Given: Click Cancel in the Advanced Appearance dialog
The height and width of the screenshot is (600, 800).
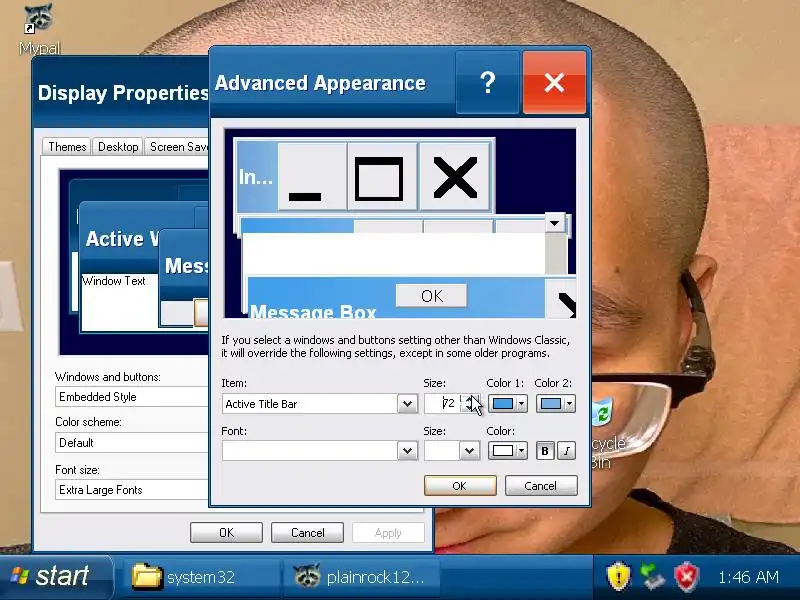Looking at the screenshot, I should tap(541, 486).
